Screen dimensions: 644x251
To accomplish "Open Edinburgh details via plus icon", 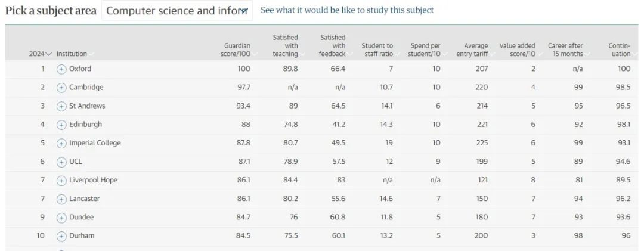I will (61, 125).
